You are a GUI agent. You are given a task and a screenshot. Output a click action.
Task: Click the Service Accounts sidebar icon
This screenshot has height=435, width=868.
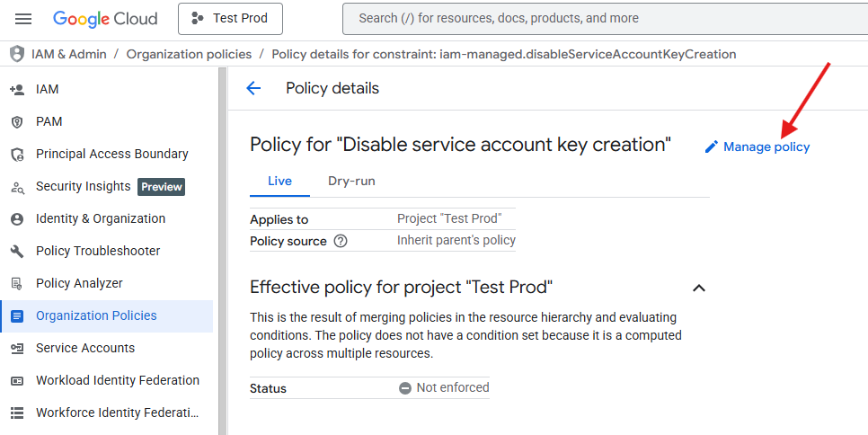point(16,348)
